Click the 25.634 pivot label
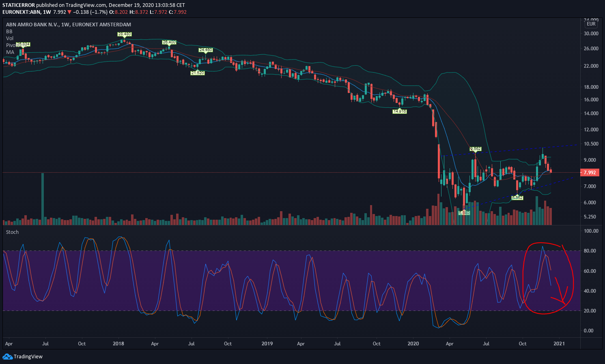This screenshot has width=605, height=364. [x=23, y=44]
